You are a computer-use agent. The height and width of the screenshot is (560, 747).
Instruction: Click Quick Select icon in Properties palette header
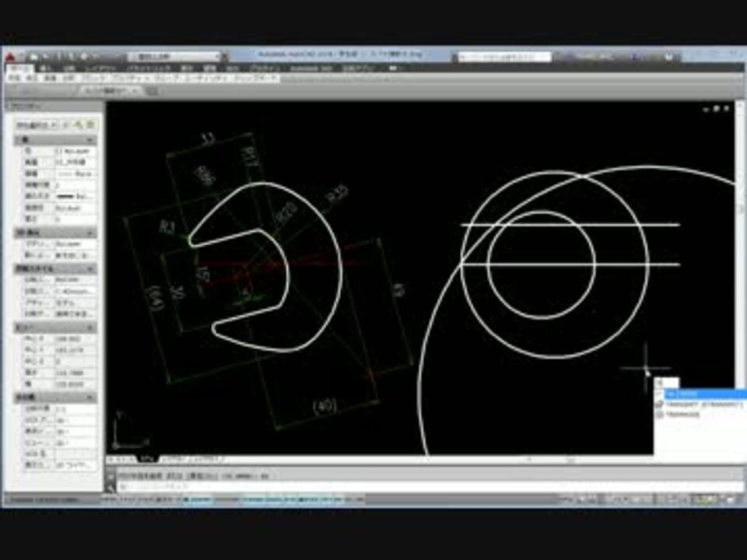click(x=90, y=125)
